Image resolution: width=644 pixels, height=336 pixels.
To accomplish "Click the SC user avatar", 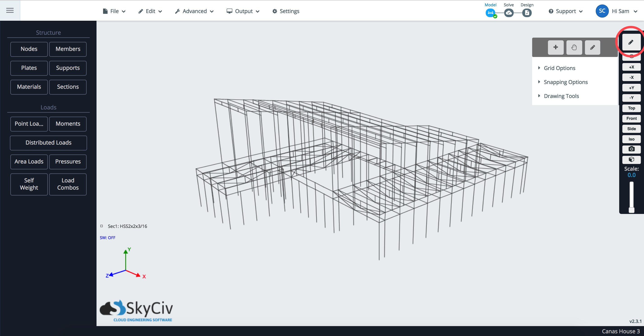I will [602, 11].
